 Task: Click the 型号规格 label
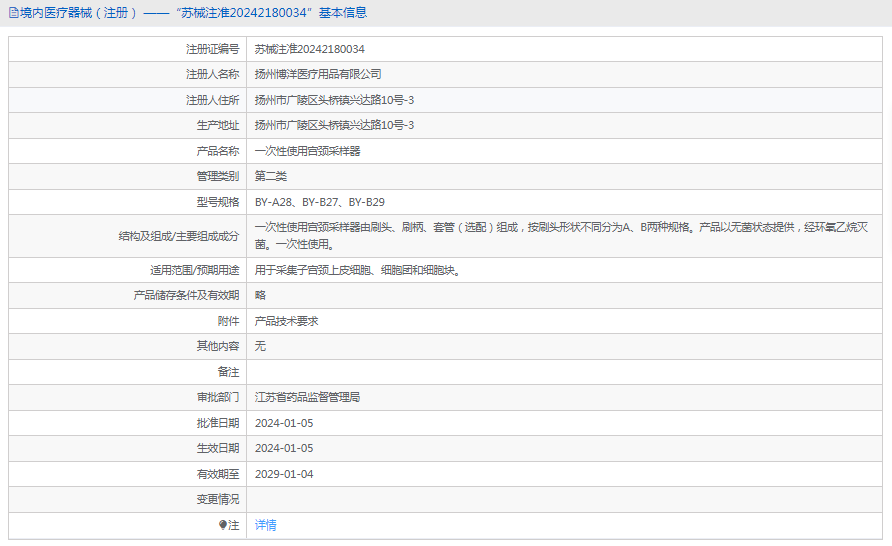[x=218, y=202]
